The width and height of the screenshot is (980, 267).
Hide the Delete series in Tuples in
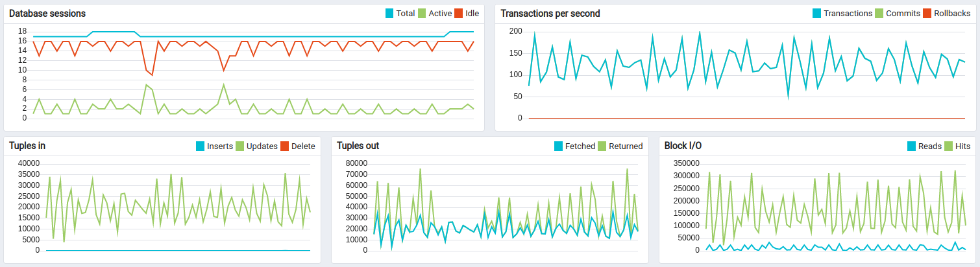302,146
